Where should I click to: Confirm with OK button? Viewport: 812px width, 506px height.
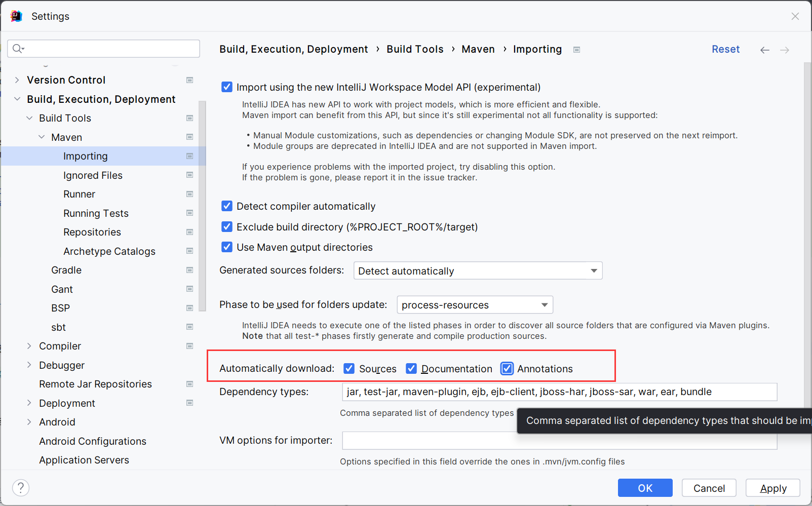pos(645,488)
